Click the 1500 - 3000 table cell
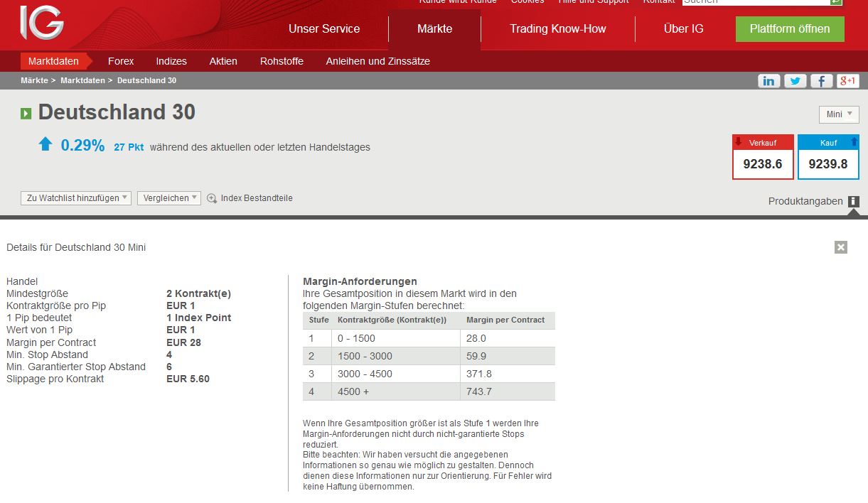Screen dimensions: 868x503 (x=396, y=356)
